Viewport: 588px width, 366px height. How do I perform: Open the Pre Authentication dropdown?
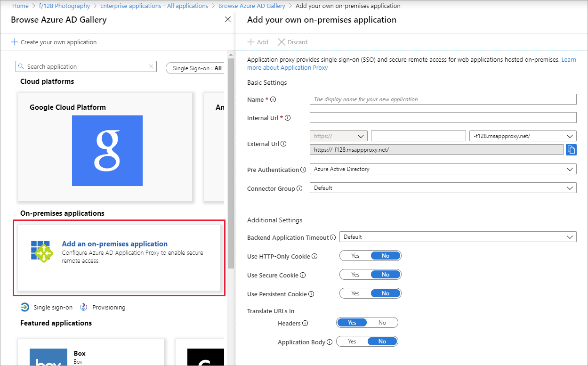pos(443,169)
